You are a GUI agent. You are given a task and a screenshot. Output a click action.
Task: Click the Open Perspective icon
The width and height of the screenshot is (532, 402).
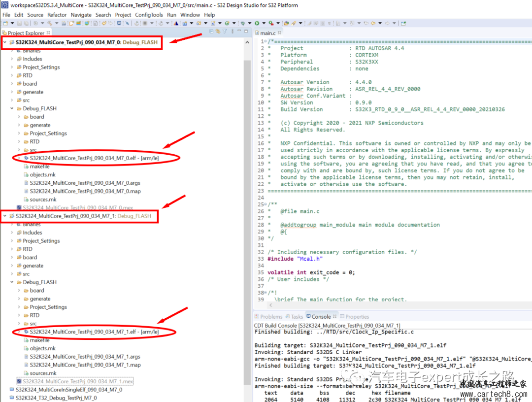(x=403, y=24)
